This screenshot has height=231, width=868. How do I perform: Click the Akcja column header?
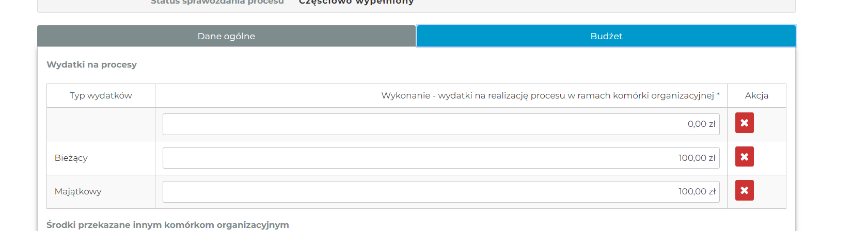tap(756, 96)
